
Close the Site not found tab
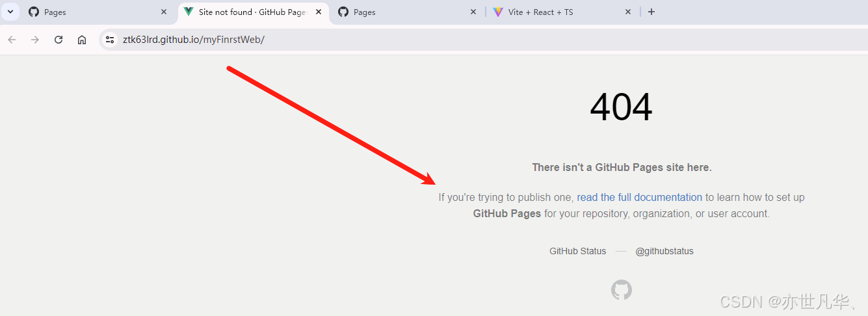point(319,12)
